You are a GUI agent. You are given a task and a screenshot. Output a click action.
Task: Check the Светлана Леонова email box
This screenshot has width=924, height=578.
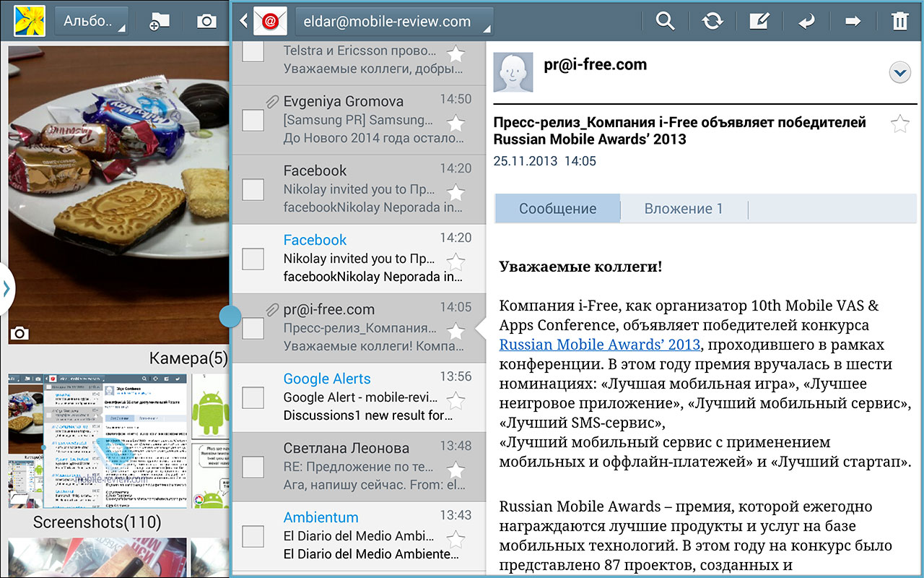click(x=253, y=467)
